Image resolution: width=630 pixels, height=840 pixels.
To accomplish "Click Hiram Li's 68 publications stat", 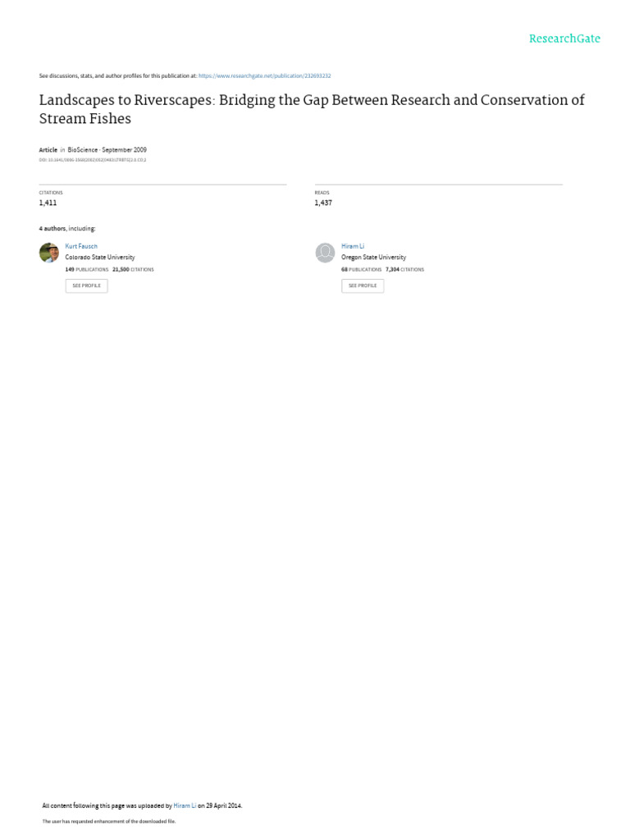I will click(x=361, y=269).
